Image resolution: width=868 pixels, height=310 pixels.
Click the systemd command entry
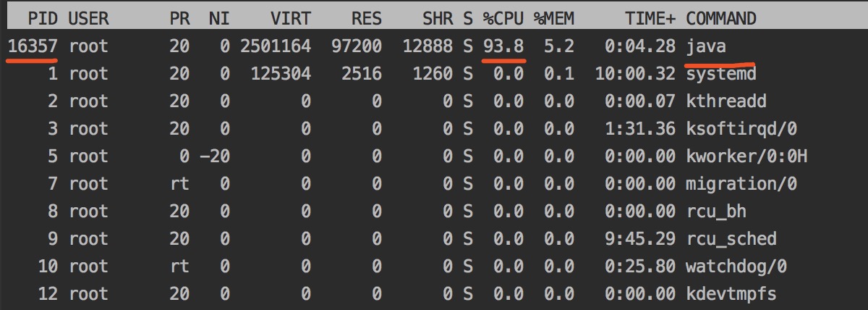720,74
